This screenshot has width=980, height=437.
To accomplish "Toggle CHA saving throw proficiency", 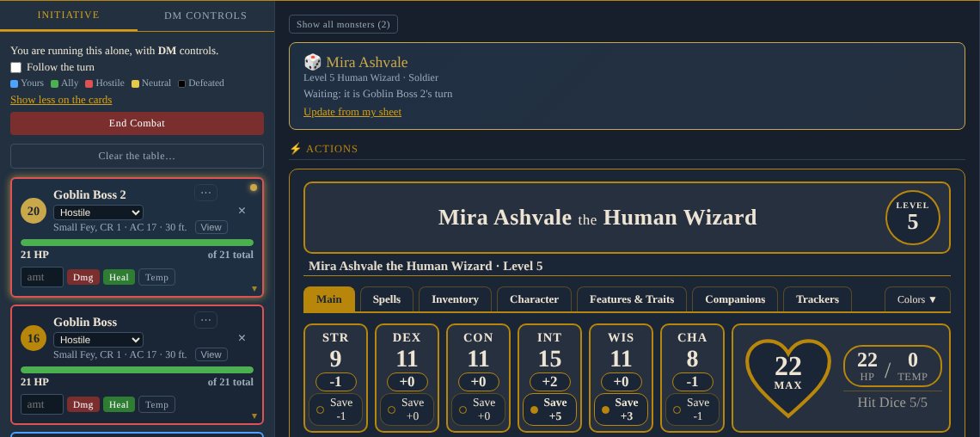I will 677,410.
